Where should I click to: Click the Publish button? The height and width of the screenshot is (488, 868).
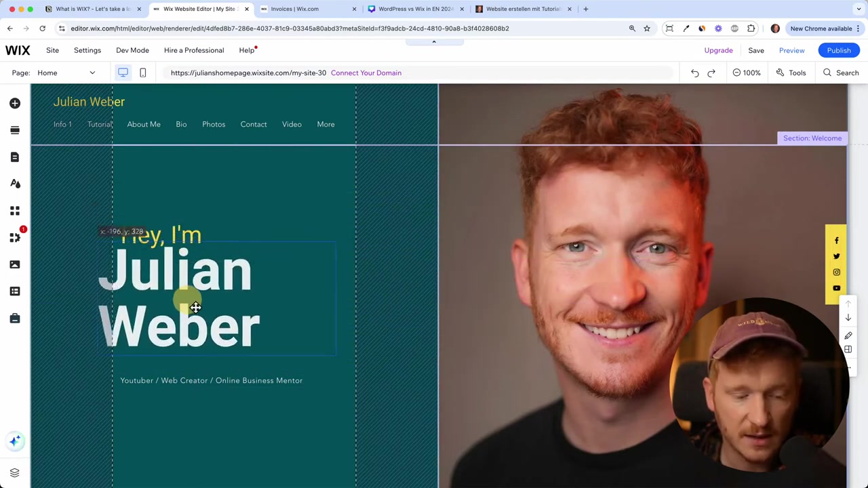[839, 50]
